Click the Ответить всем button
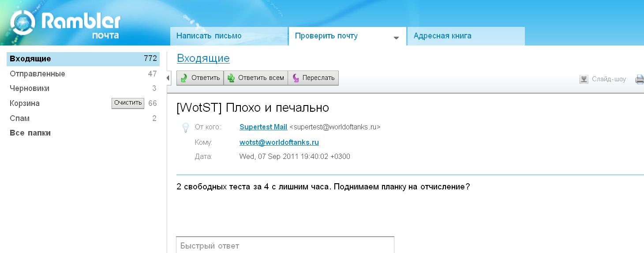The image size is (644, 253). (x=256, y=78)
